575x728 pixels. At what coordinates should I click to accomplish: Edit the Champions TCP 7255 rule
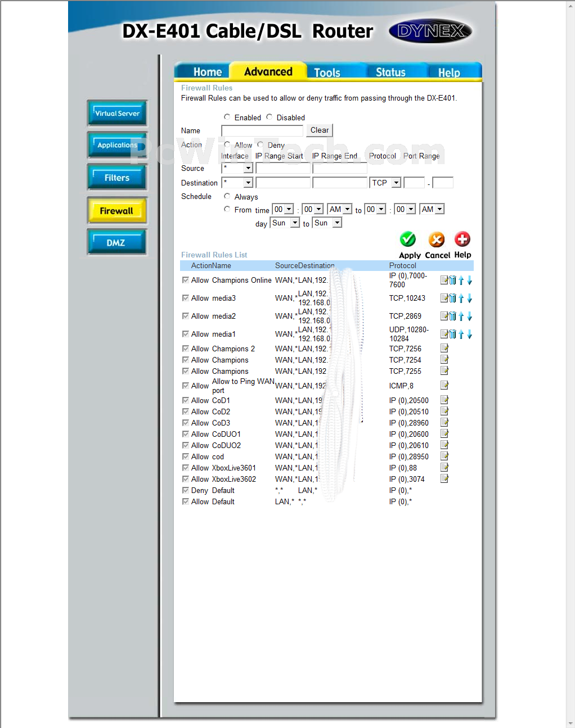(444, 370)
